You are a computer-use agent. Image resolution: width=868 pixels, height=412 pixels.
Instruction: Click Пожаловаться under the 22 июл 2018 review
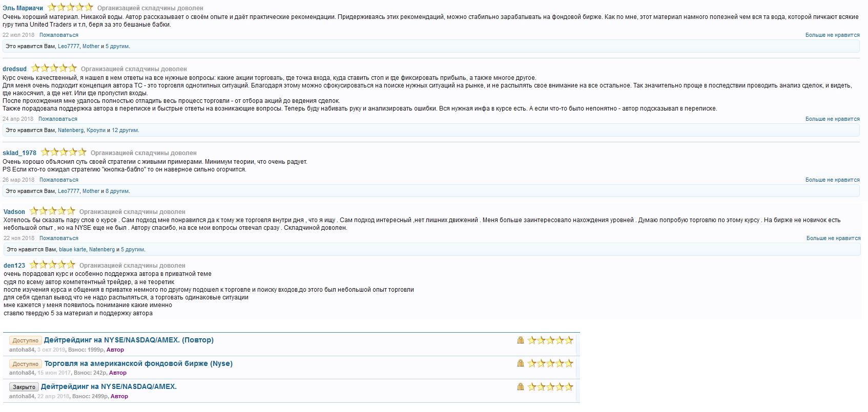point(59,35)
